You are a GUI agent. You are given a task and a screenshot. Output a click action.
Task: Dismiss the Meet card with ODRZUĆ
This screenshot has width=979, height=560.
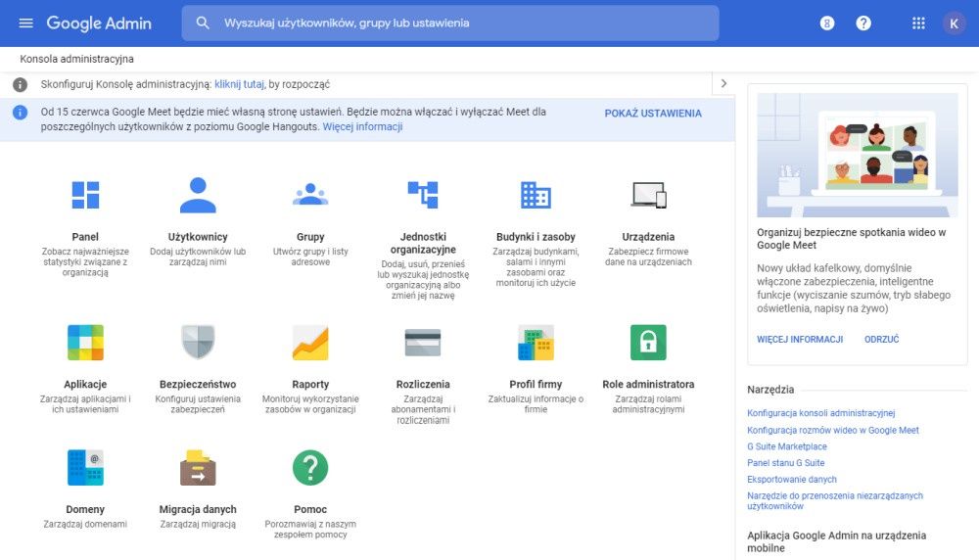pos(882,340)
